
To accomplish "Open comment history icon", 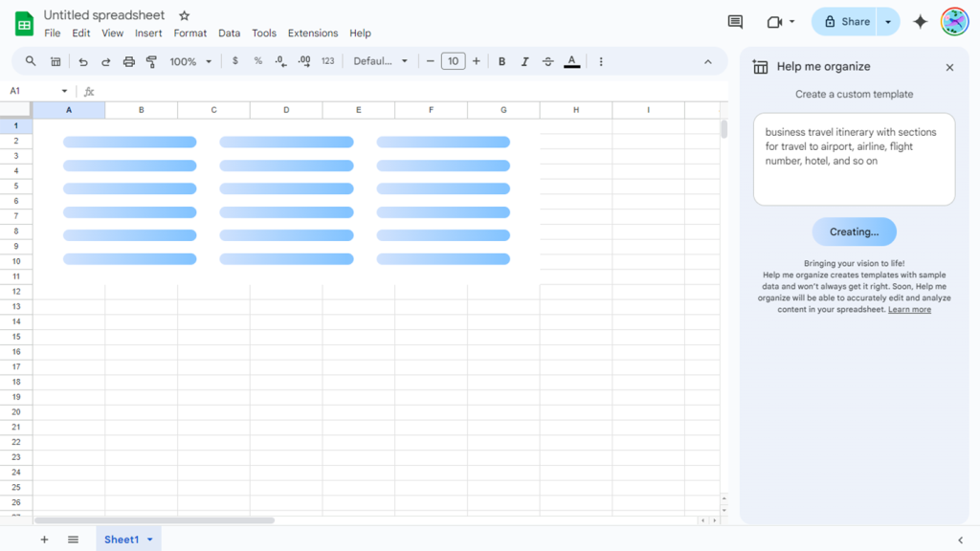I will click(x=735, y=22).
